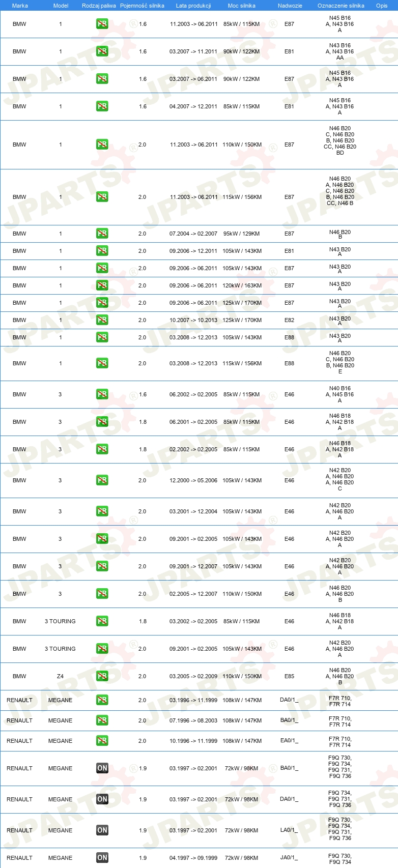398x868 pixels.
Task: Click '3 TOURING' in the 2.0 row
Action: point(60,649)
